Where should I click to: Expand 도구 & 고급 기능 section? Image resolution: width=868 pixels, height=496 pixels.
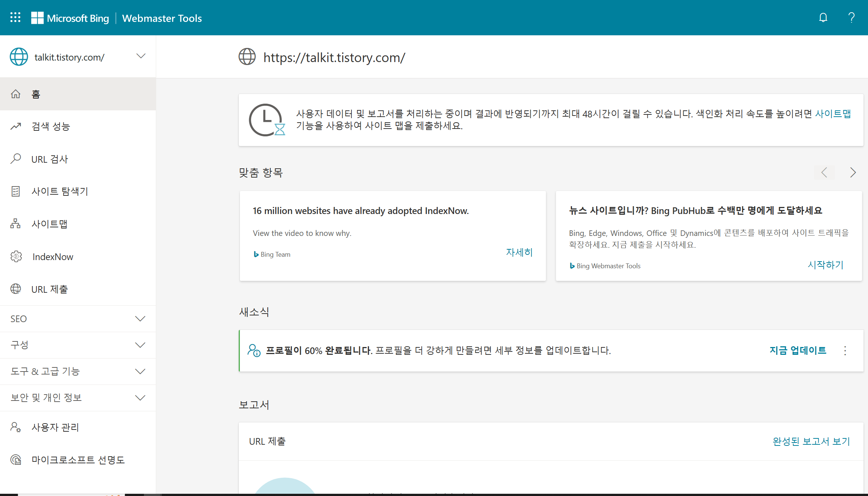(140, 372)
